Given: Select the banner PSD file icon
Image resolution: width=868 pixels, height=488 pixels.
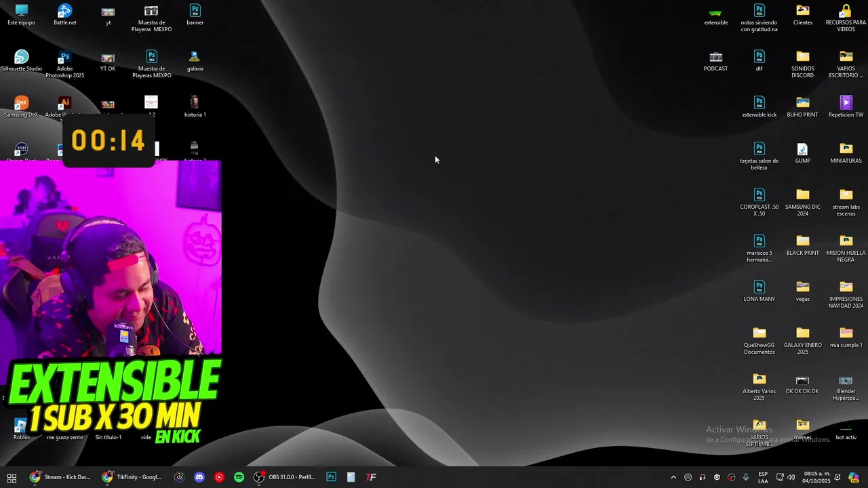Looking at the screenshot, I should point(195,15).
